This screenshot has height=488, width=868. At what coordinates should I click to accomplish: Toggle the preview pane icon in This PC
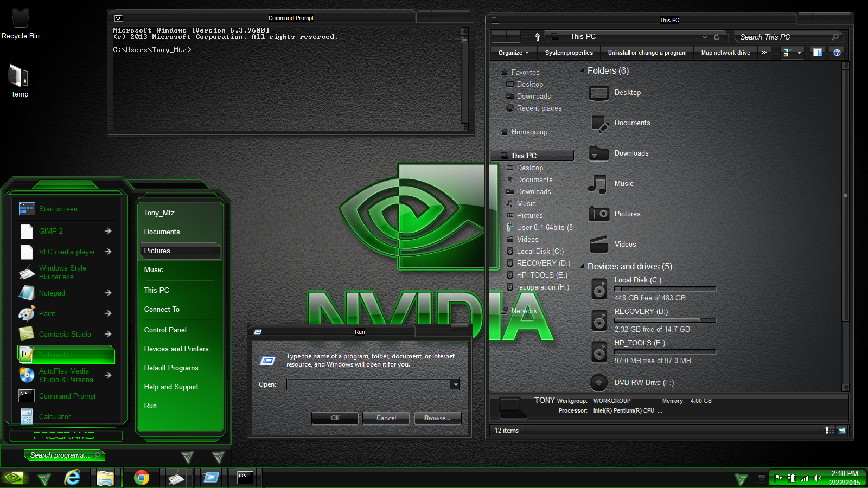click(817, 53)
